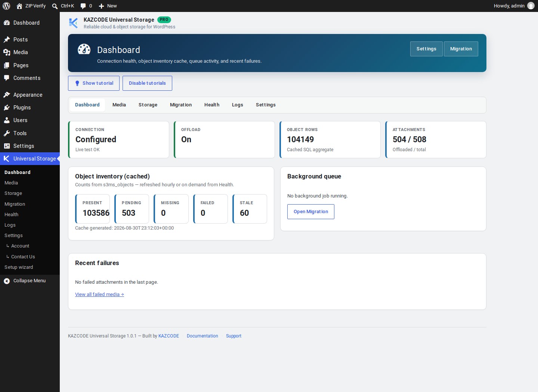Open View all failed media link
The width and height of the screenshot is (538, 392).
tap(99, 295)
